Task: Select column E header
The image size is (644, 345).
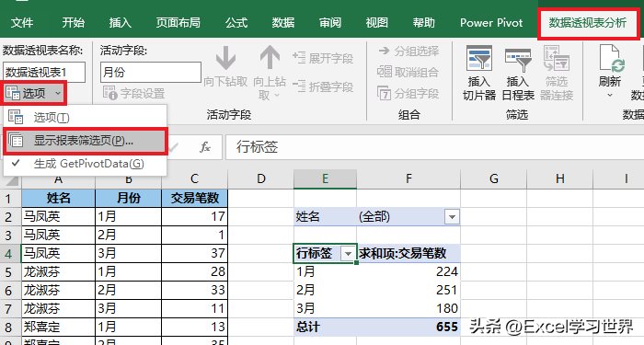Action: 325,178
